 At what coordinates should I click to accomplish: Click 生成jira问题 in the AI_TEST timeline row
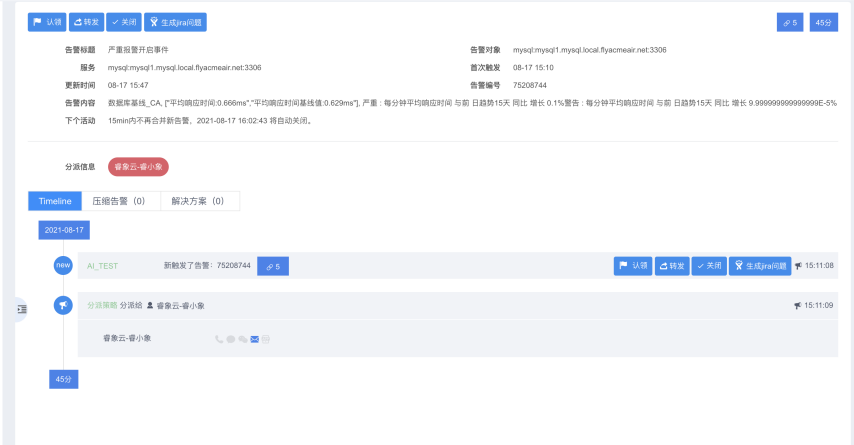click(x=760, y=266)
